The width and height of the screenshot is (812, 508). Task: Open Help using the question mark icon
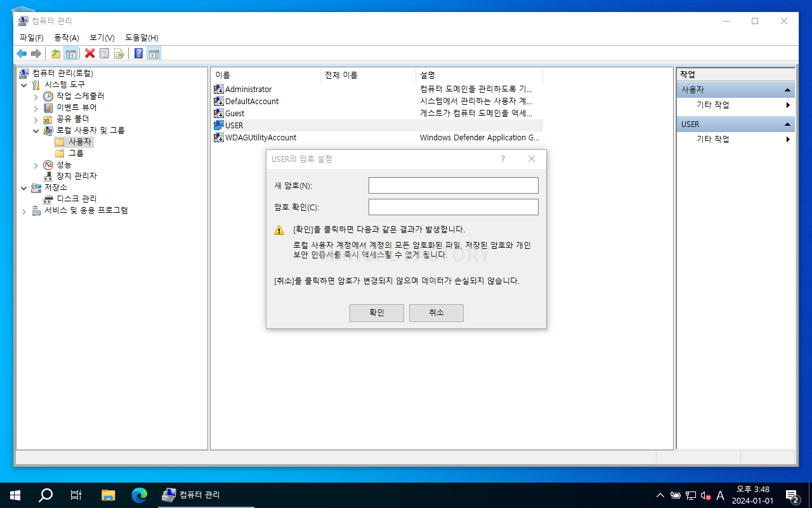pyautogui.click(x=138, y=53)
